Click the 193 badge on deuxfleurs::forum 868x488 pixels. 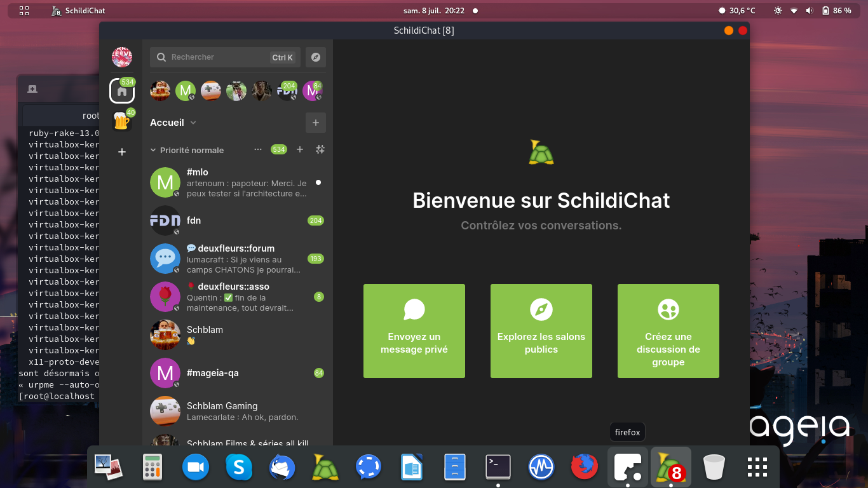[316, 259]
